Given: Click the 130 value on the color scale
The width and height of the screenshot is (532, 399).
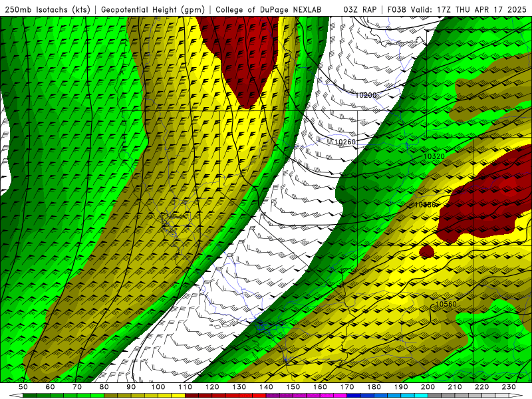Looking at the screenshot, I should tap(239, 387).
